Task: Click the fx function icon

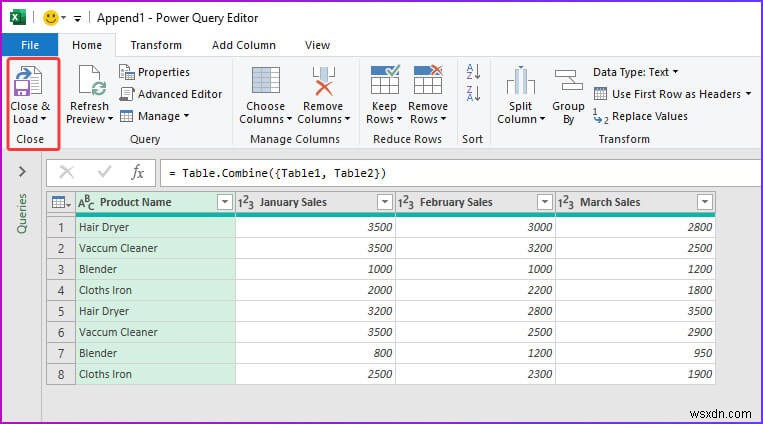Action: pyautogui.click(x=138, y=172)
